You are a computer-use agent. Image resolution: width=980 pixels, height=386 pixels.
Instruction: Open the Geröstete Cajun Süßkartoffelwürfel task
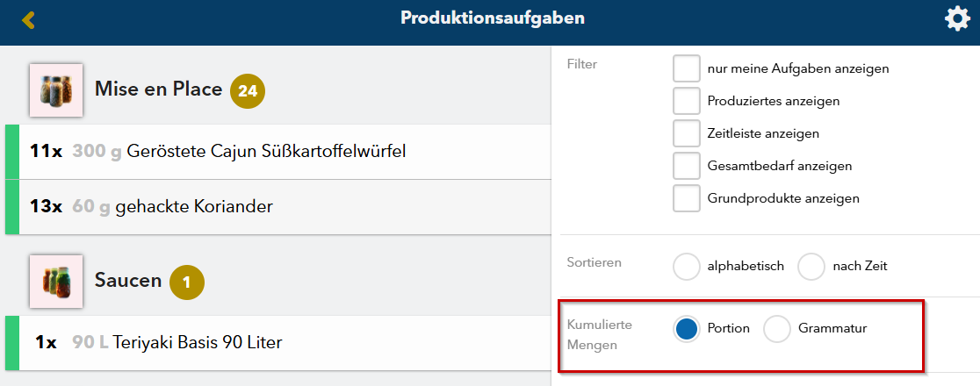coord(265,152)
